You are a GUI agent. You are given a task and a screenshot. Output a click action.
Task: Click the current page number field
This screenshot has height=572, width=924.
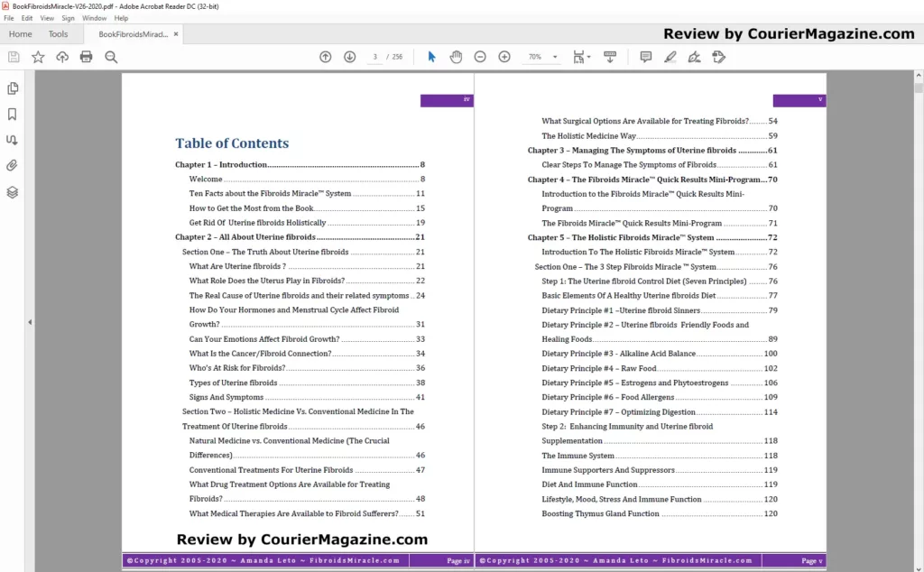[x=374, y=57]
